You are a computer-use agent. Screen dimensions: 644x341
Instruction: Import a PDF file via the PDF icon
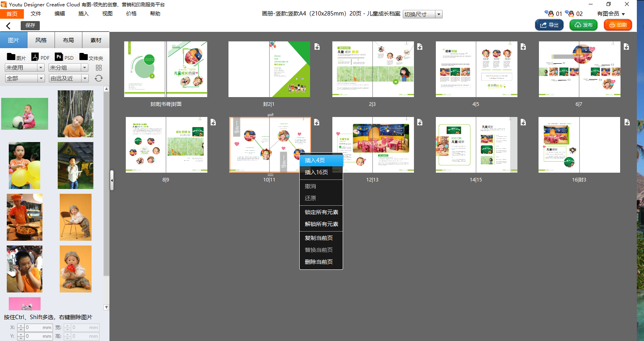pyautogui.click(x=40, y=57)
